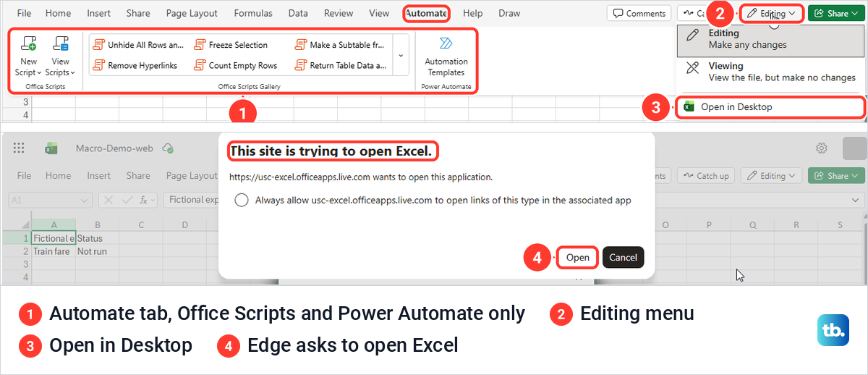Viewport: 868px width, 375px height.
Task: Click the crossed-pencil icon beside Viewing option
Action: 693,69
